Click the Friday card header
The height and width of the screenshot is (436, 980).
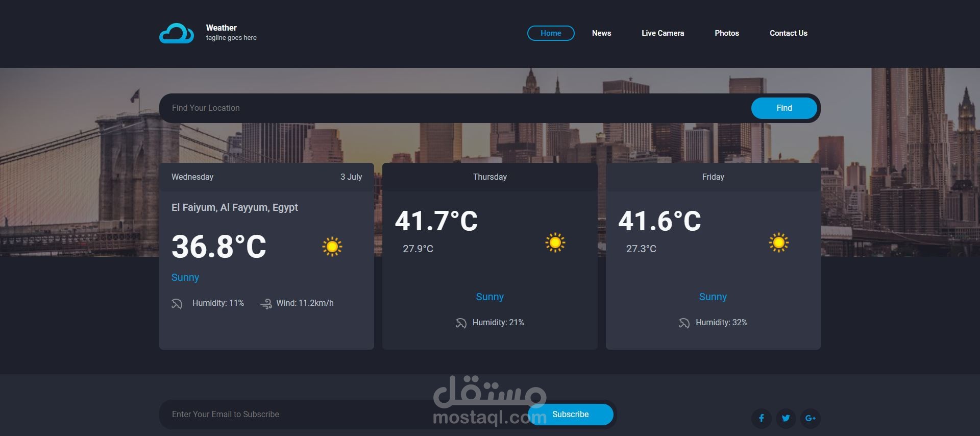pos(713,177)
